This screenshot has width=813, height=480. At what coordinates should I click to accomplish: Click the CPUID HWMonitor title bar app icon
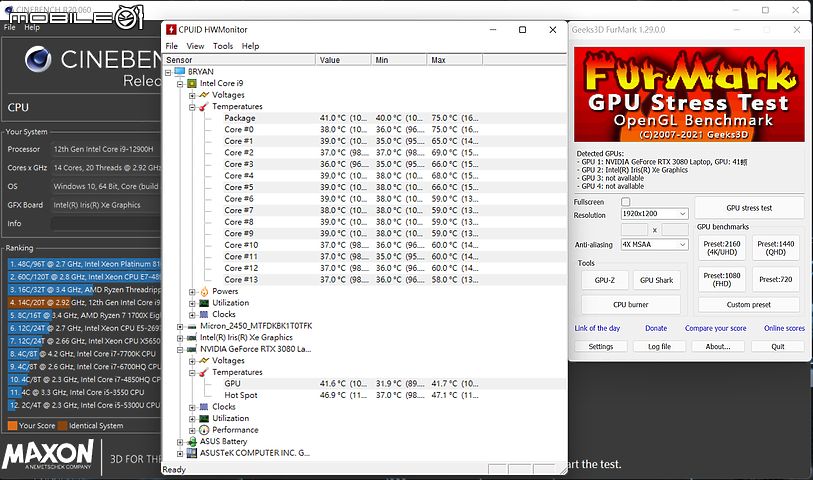[x=171, y=30]
